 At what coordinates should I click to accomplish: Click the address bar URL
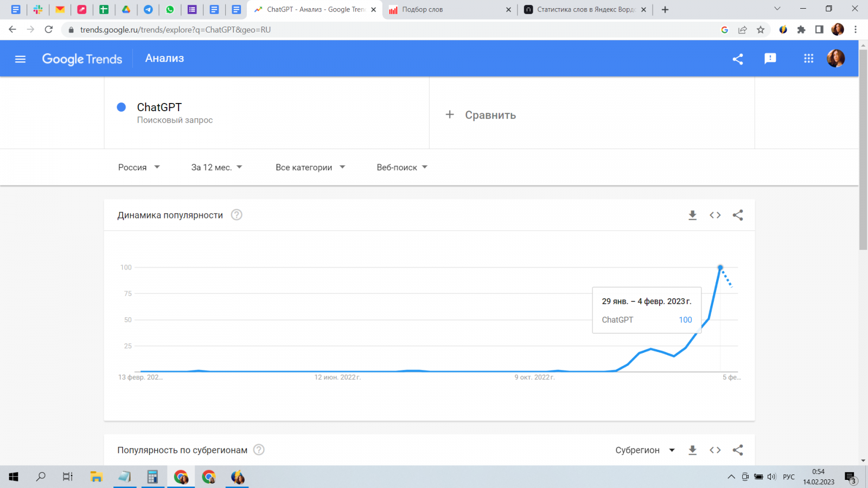(x=175, y=30)
